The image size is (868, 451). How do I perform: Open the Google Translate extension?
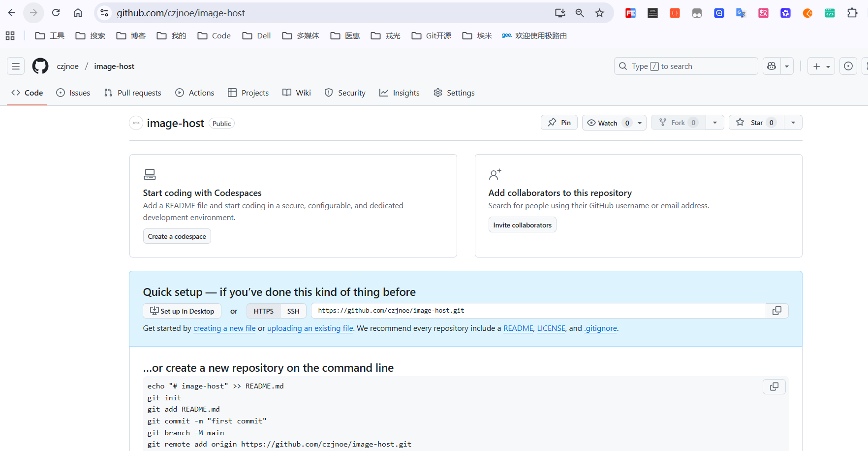coord(741,13)
